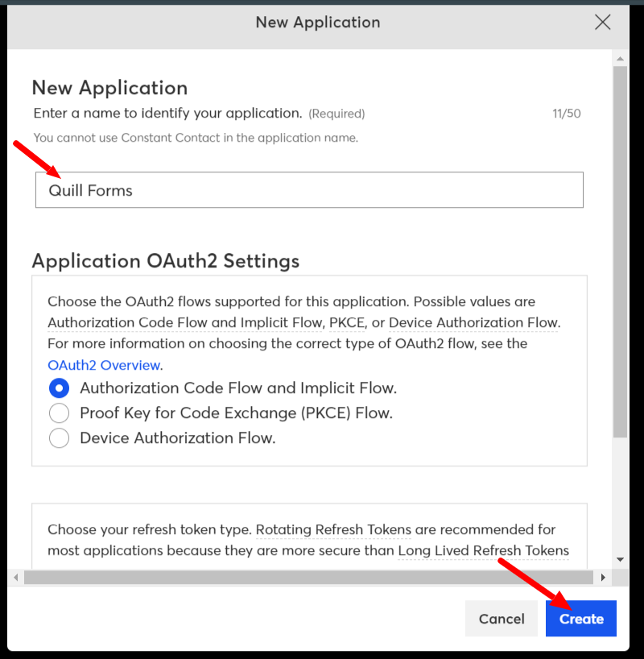Close the New Application dialog with X
The image size is (644, 659).
click(x=602, y=23)
